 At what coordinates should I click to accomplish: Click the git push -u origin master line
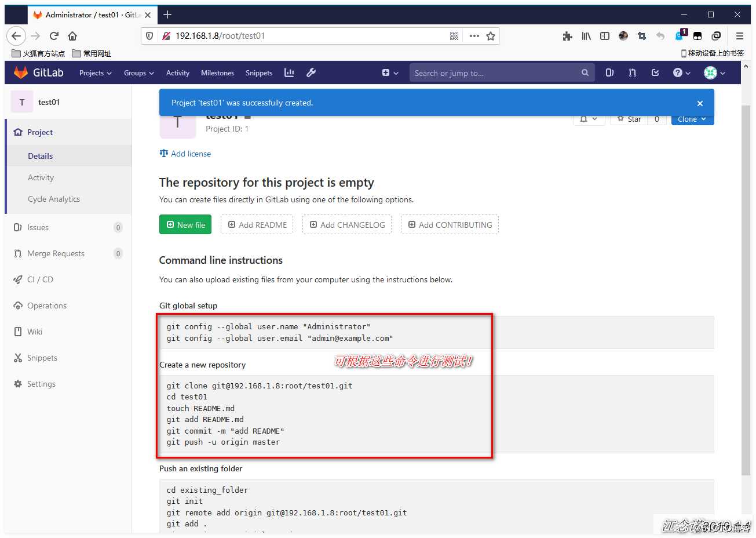click(x=224, y=442)
